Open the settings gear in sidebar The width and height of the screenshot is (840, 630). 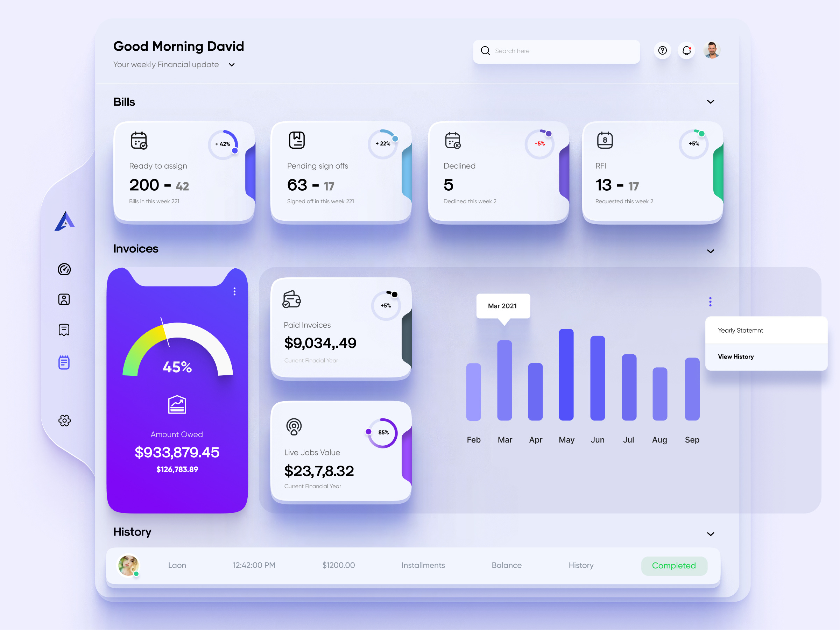point(65,420)
